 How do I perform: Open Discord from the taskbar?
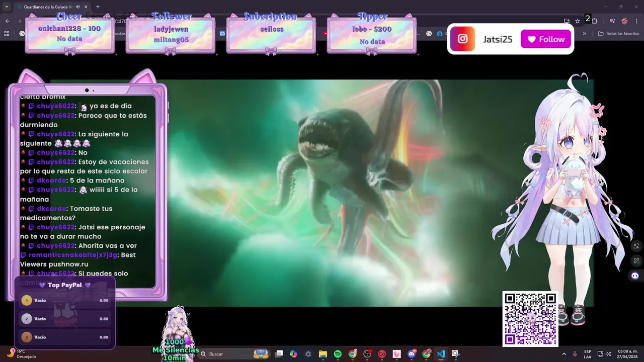coord(412,354)
